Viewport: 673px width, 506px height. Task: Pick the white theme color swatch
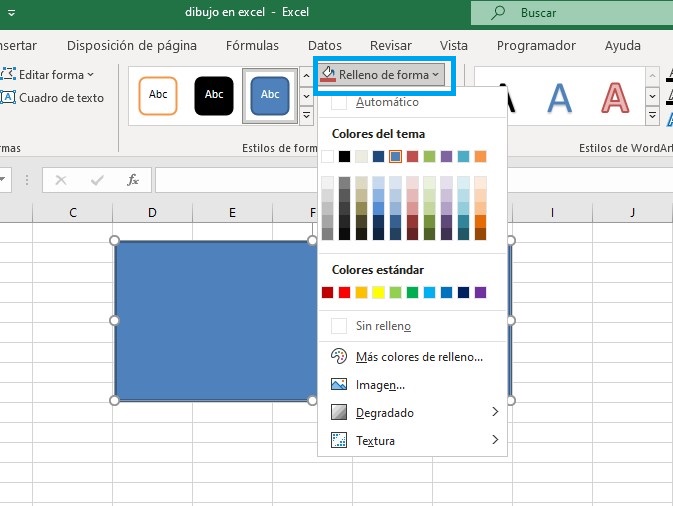[327, 156]
